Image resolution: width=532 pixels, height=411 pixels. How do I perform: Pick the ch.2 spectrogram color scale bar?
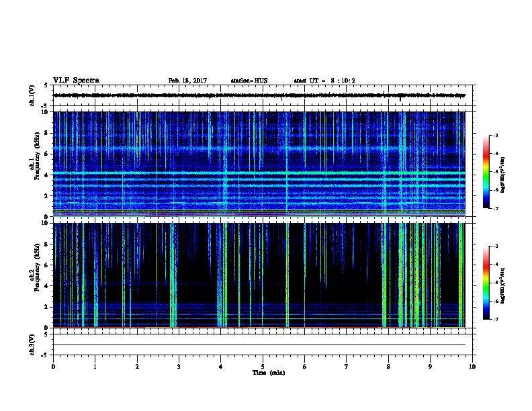[486, 283]
